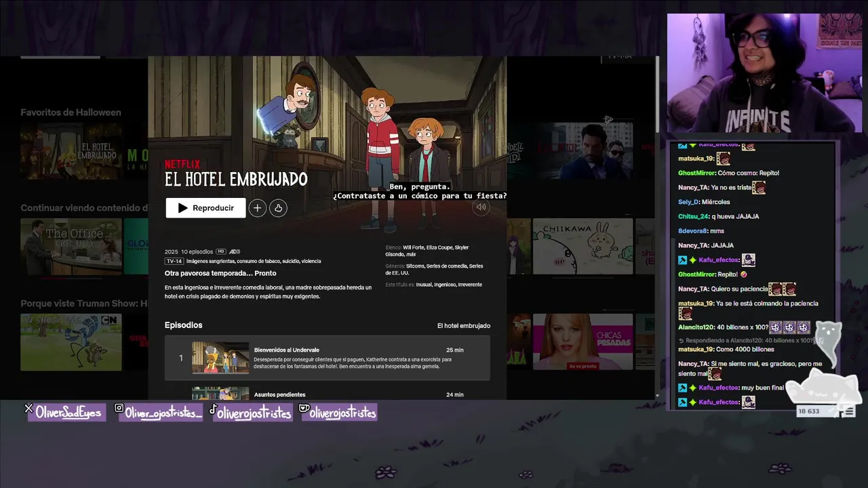Open episode 1 Bienvenidos al Undervale thumbnail
The height and width of the screenshot is (488, 868).
coord(220,357)
